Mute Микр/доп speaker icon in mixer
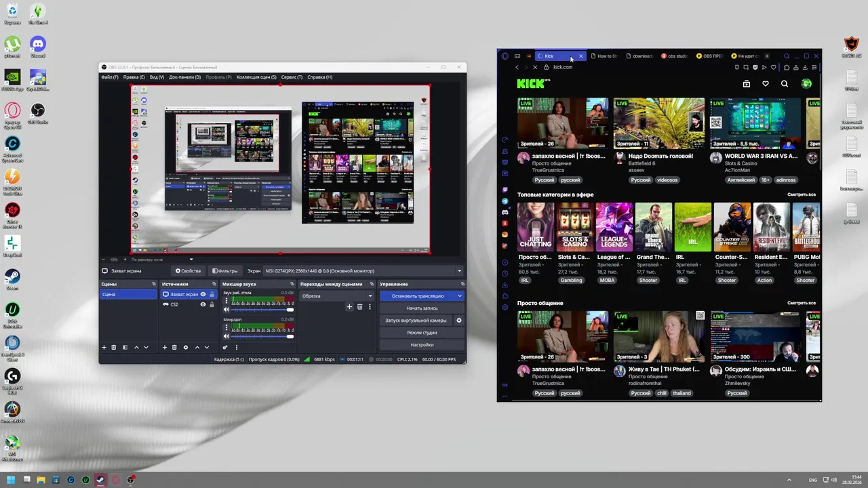The width and height of the screenshot is (868, 488). (226, 336)
